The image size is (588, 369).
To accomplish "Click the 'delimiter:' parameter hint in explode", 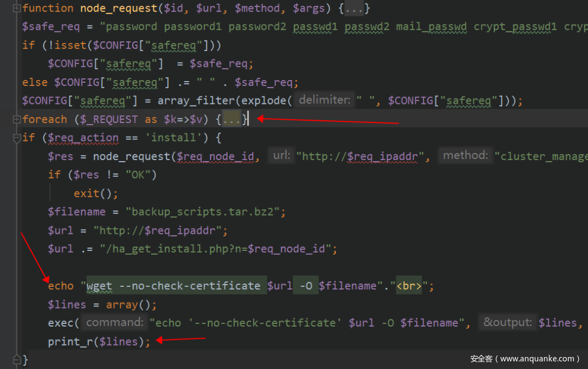I will click(x=324, y=101).
